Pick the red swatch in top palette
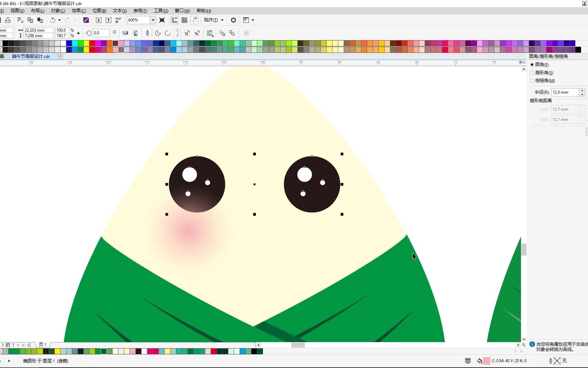This screenshot has height=368, width=588. coord(92,43)
